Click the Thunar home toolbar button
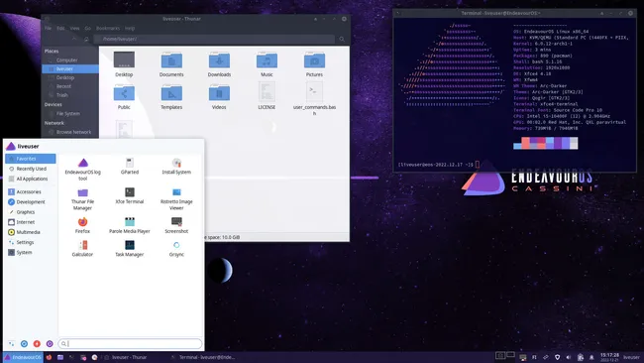The image size is (644, 363). pyautogui.click(x=86, y=39)
